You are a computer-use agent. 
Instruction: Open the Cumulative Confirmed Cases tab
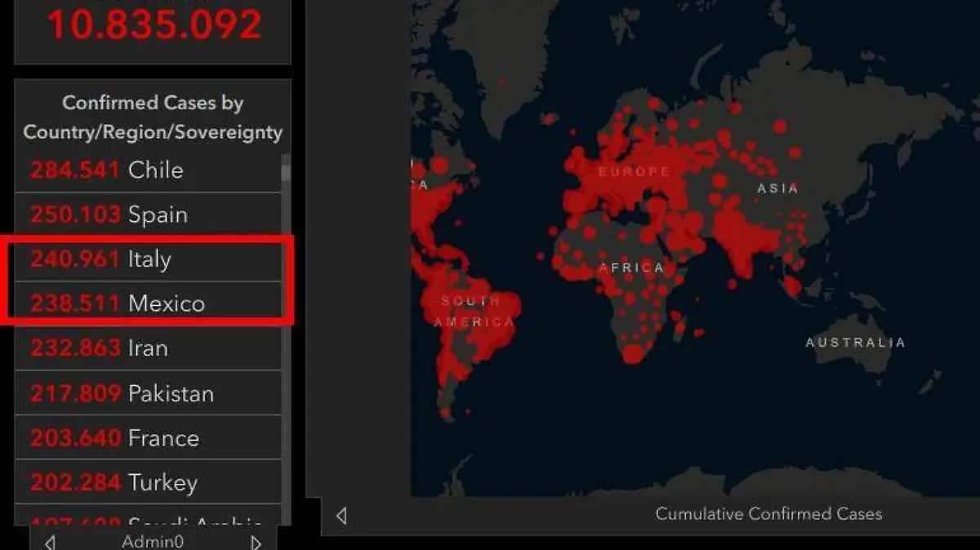[768, 514]
